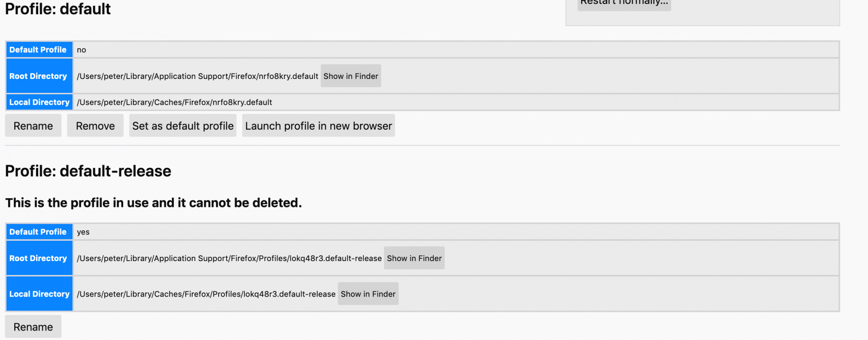Click the lokq48r3.default-release Application Support path
Screen dimensions: 868x340
click(229, 258)
